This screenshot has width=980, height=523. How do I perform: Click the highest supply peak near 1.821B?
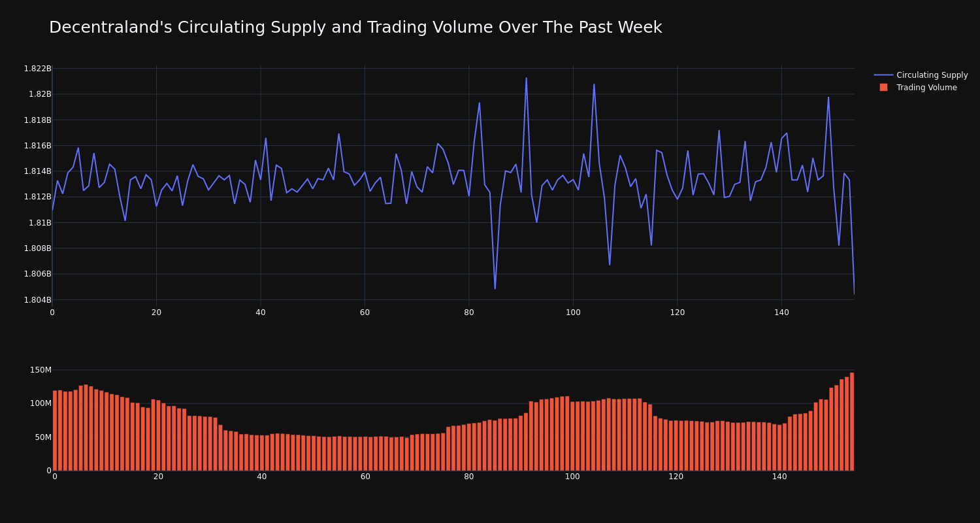(526, 78)
